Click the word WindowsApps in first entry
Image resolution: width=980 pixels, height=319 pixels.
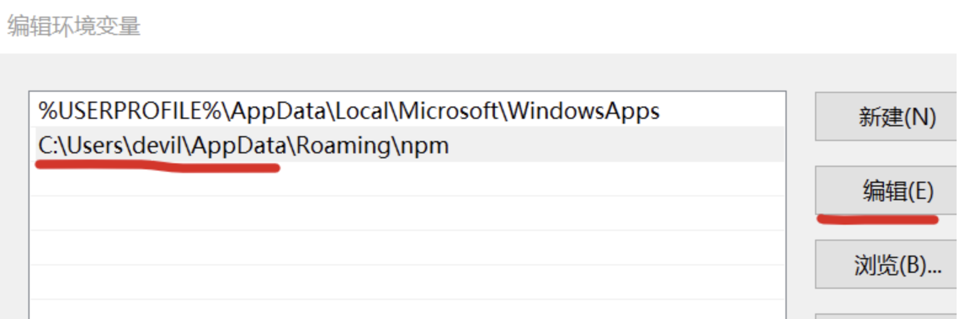583,111
